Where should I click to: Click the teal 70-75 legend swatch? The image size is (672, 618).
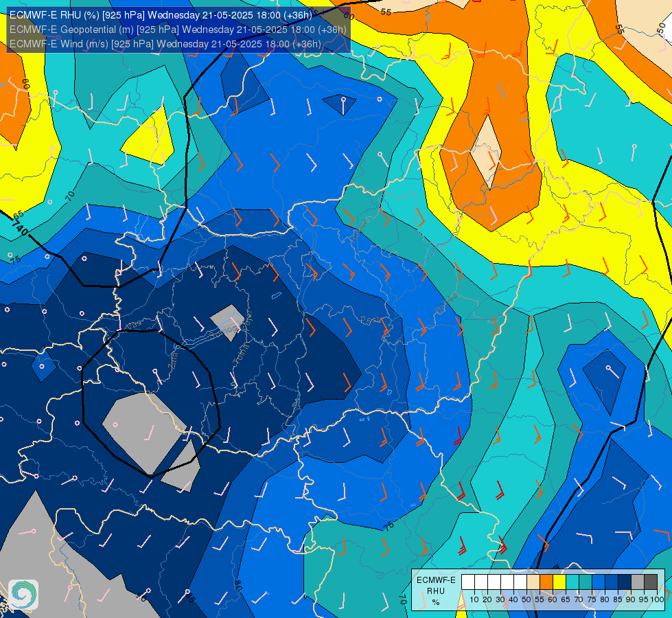coord(586,582)
